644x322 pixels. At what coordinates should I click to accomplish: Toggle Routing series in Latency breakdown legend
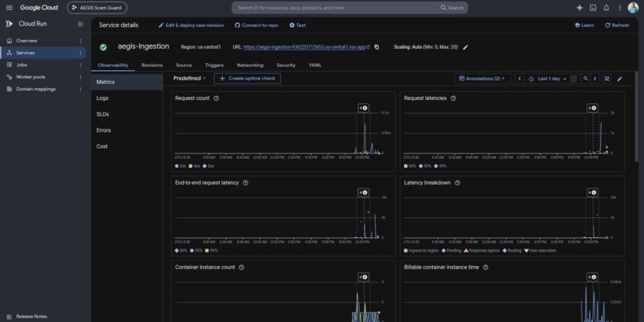(x=511, y=251)
